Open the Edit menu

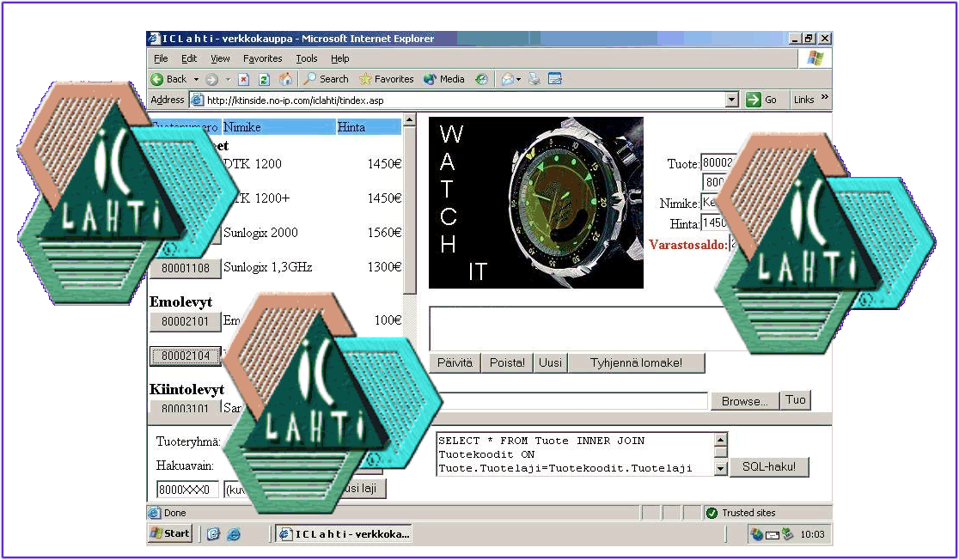tap(189, 58)
